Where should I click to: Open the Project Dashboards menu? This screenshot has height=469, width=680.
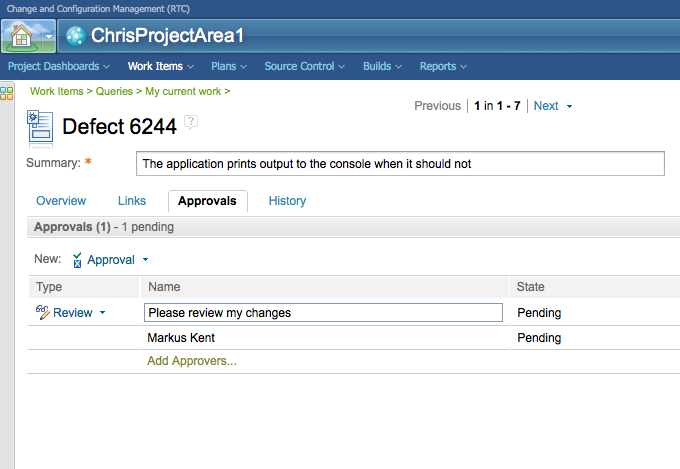(59, 67)
